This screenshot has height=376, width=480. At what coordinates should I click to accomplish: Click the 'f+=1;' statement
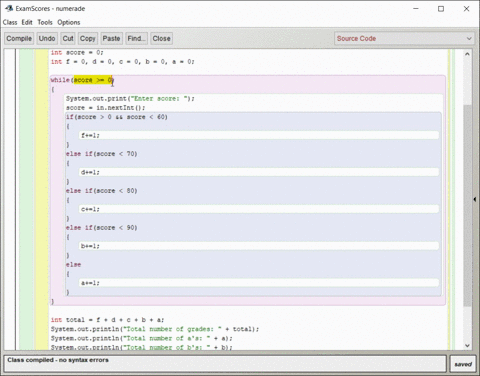point(90,135)
